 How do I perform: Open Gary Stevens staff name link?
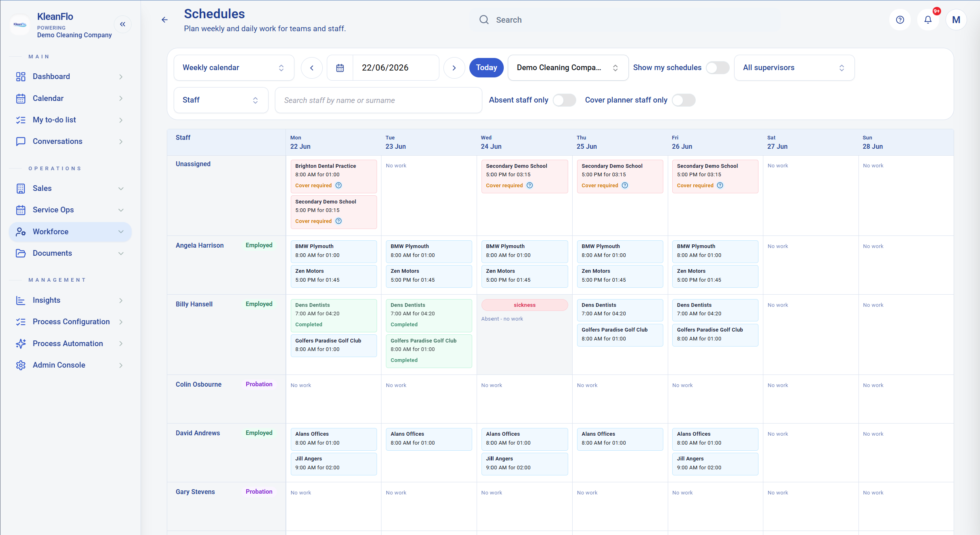click(x=195, y=492)
